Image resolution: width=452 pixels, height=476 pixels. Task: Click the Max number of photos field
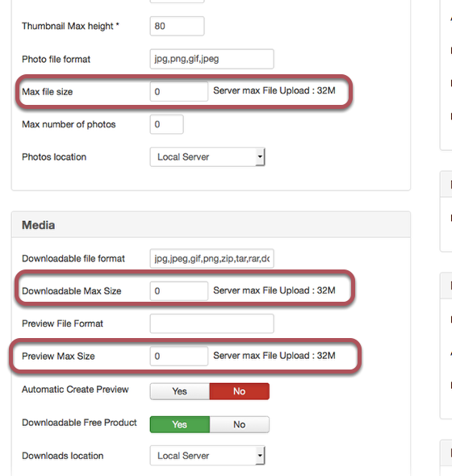(166, 124)
